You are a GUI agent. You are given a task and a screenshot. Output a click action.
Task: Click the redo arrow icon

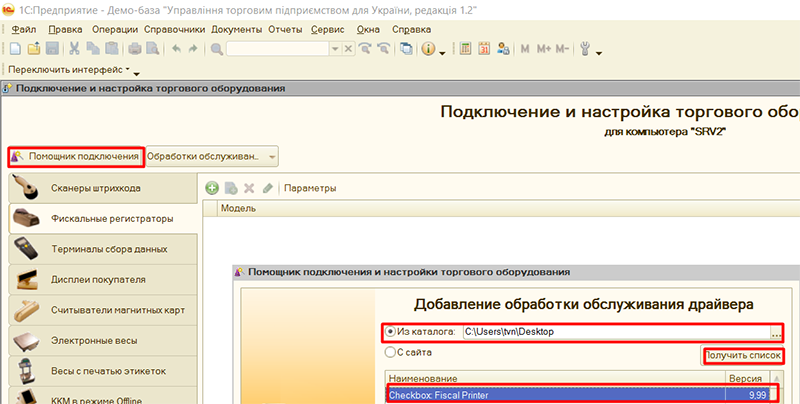pyautogui.click(x=193, y=49)
